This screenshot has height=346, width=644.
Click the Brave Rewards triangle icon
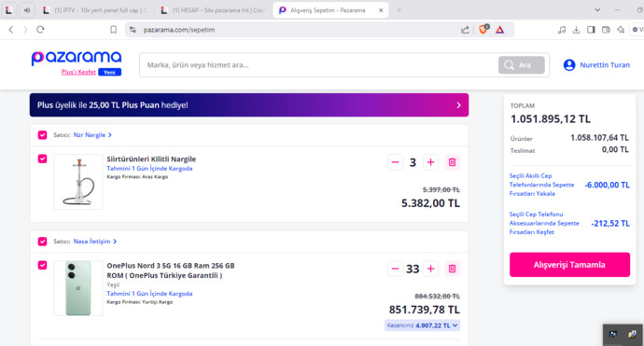pos(500,30)
